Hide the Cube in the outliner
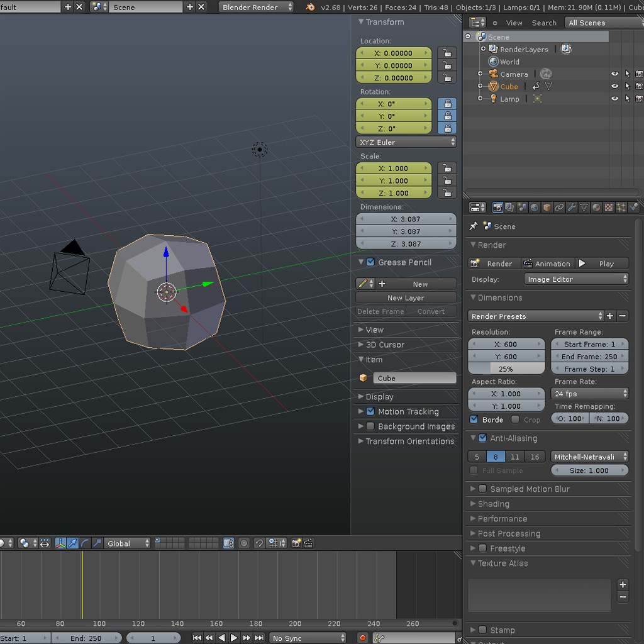The image size is (644, 644). coord(614,87)
